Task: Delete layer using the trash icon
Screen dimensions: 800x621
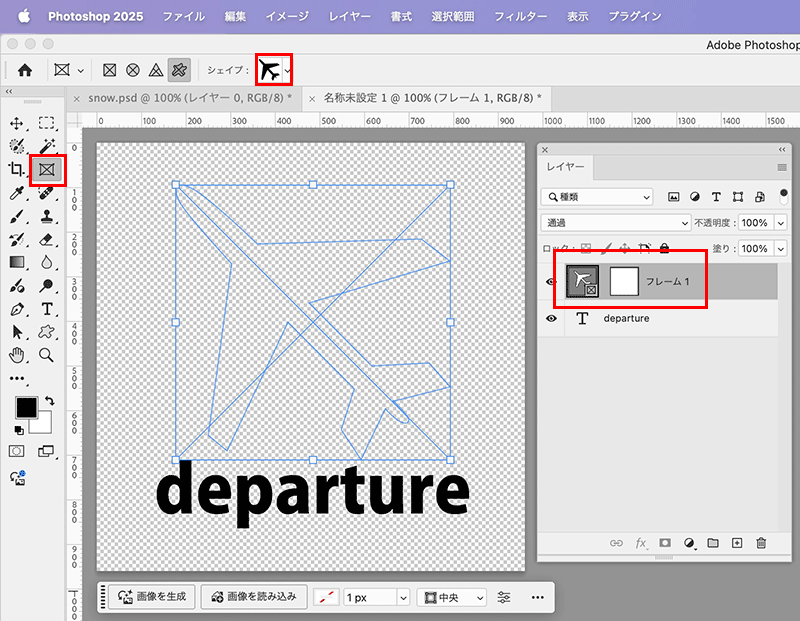Action: pos(761,543)
